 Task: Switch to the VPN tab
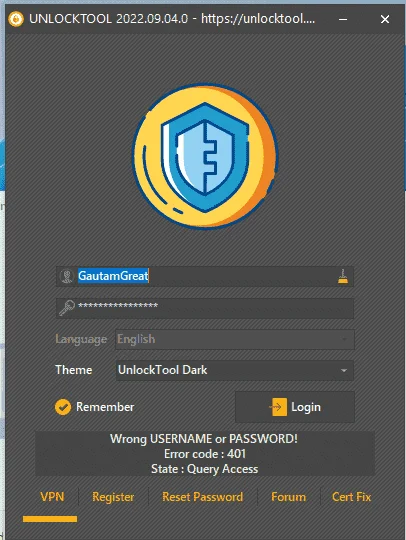pos(52,497)
